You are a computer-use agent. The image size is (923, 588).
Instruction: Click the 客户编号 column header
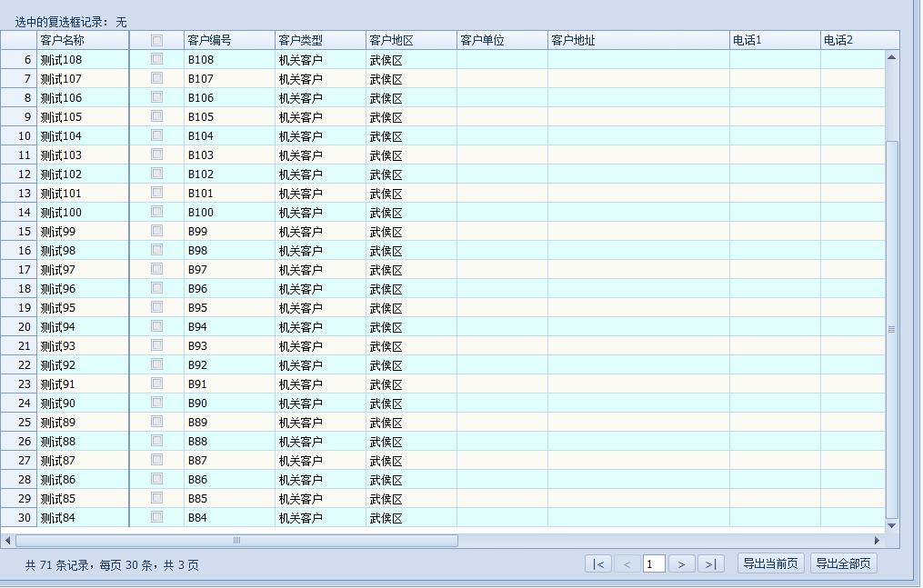point(227,40)
